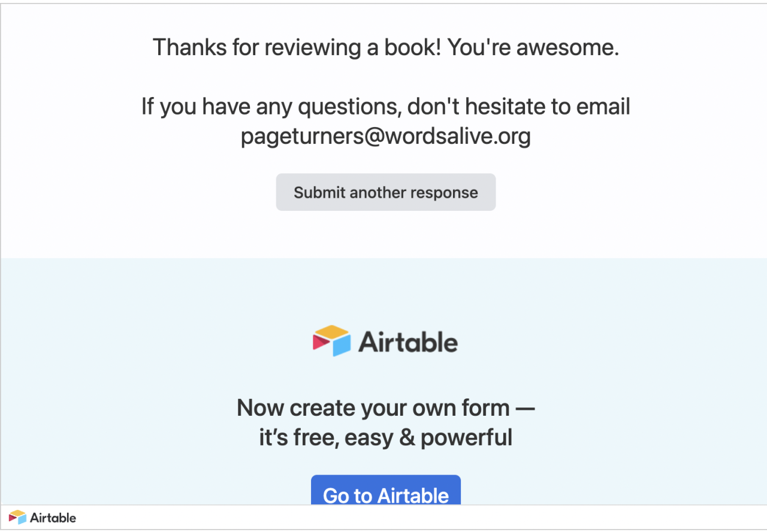Click the word "powerful" in the promo tagline

tap(466, 438)
